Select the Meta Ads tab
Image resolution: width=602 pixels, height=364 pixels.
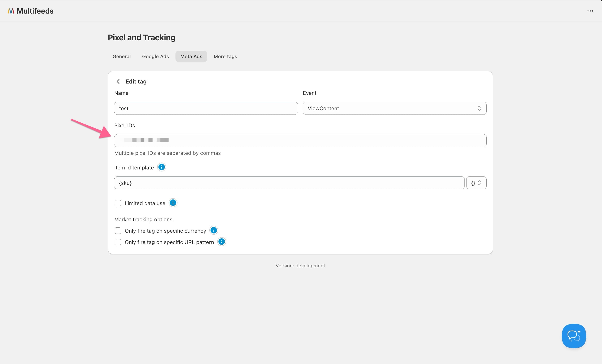tap(191, 56)
